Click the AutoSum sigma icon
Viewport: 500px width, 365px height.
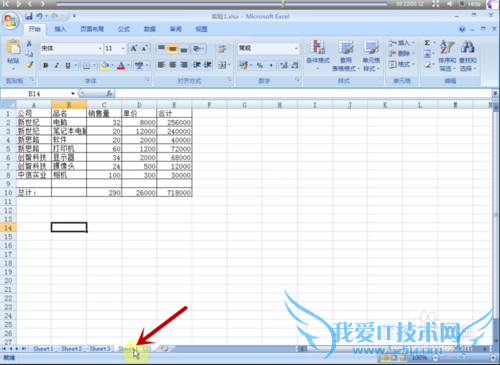[x=427, y=43]
